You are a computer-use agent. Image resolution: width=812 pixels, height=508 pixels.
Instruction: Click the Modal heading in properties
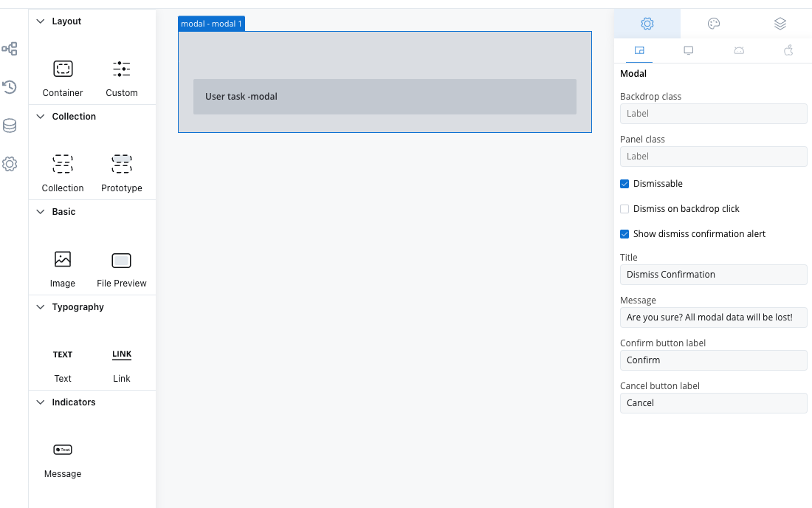pyautogui.click(x=633, y=74)
